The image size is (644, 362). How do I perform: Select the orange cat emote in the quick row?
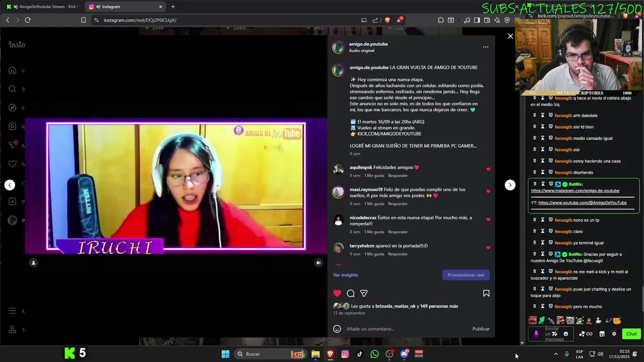617,320
